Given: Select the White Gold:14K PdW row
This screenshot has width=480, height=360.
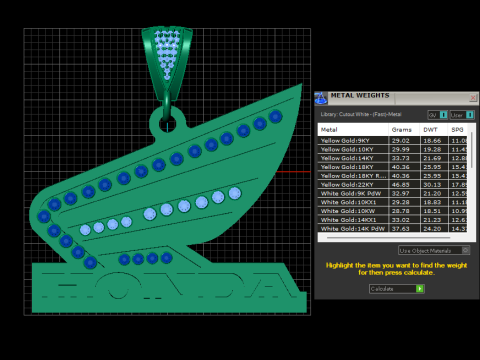Looking at the screenshot, I should (x=393, y=229).
